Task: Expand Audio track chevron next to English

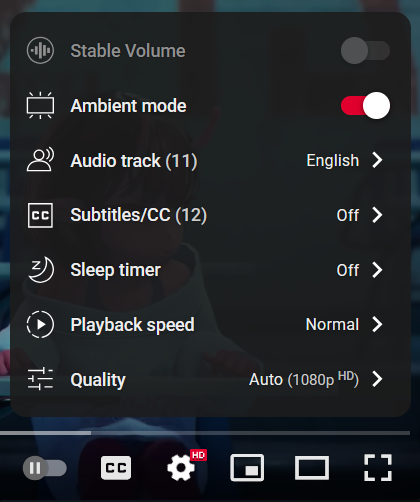Action: pos(377,160)
